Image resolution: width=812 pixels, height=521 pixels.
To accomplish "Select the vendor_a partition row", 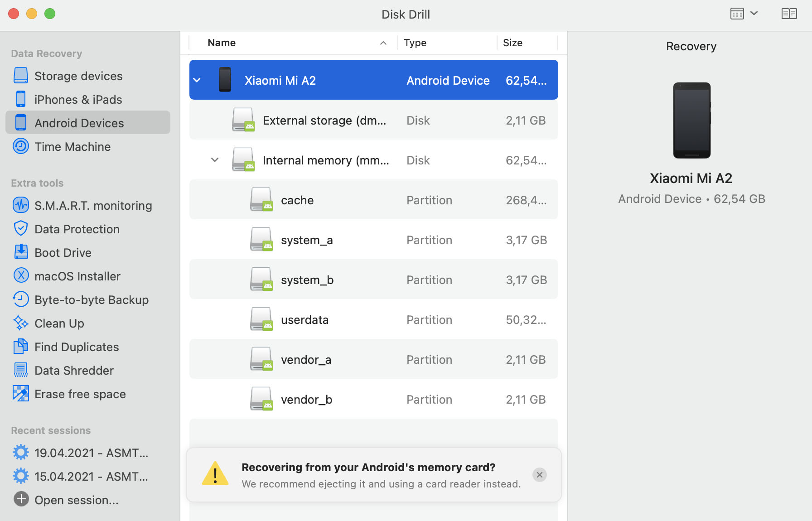I will (x=374, y=359).
